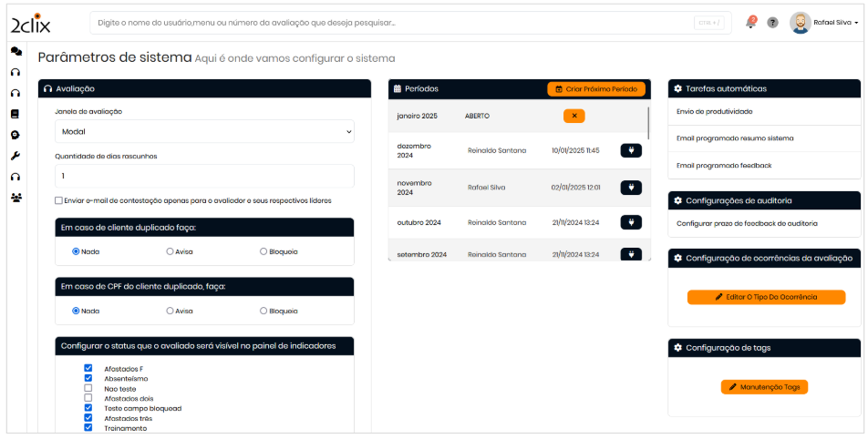Image resolution: width=868 pixels, height=439 pixels.
Task: Focus the top search input field
Action: [392, 22]
